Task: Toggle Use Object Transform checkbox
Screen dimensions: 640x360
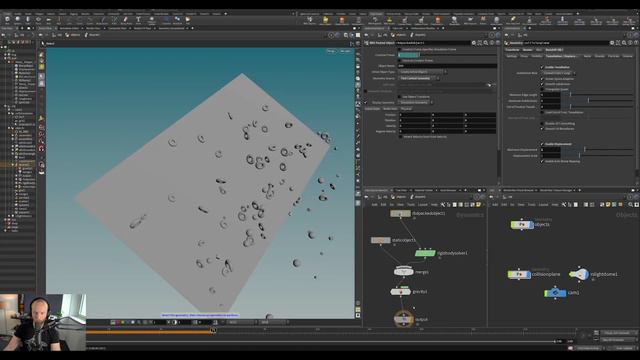Action: [x=400, y=97]
